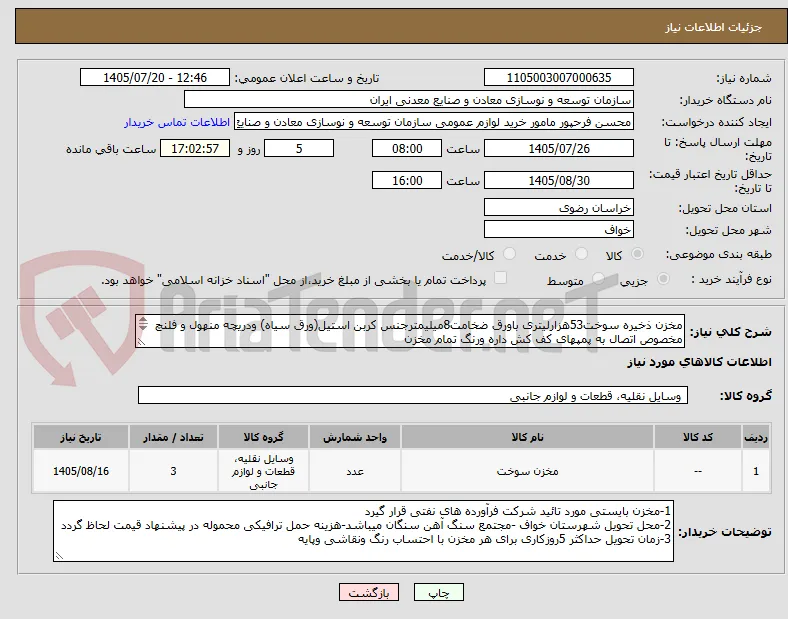Click the جزئیات اطلاعات نیاز page title

point(714,27)
